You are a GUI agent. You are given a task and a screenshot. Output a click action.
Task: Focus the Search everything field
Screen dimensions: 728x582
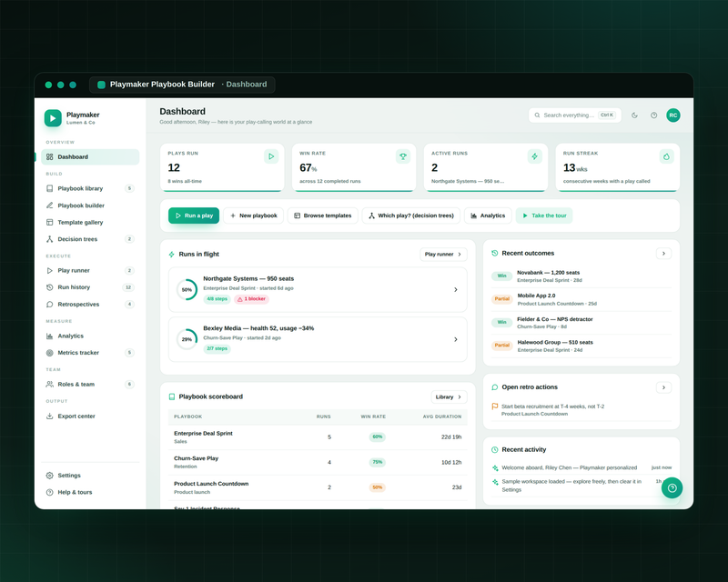(575, 115)
